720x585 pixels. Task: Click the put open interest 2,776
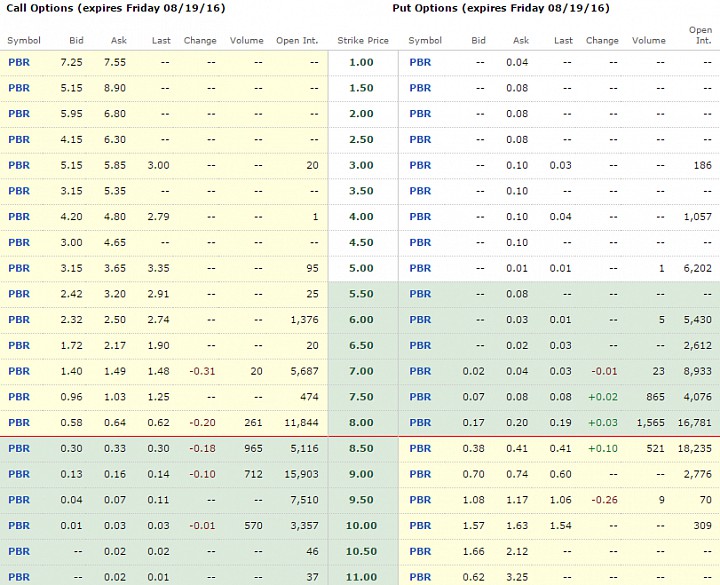pyautogui.click(x=698, y=474)
